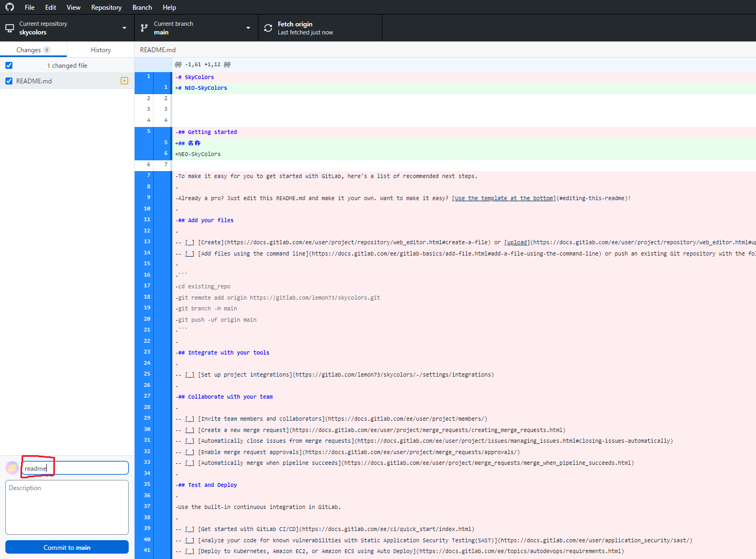This screenshot has width=756, height=559.
Task: Open the Current branch dropdown
Action: coord(248,27)
